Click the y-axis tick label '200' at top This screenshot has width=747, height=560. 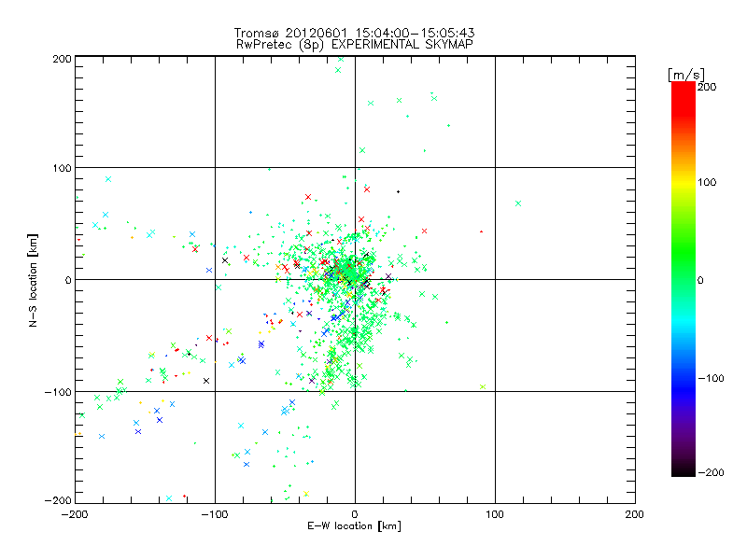click(62, 59)
